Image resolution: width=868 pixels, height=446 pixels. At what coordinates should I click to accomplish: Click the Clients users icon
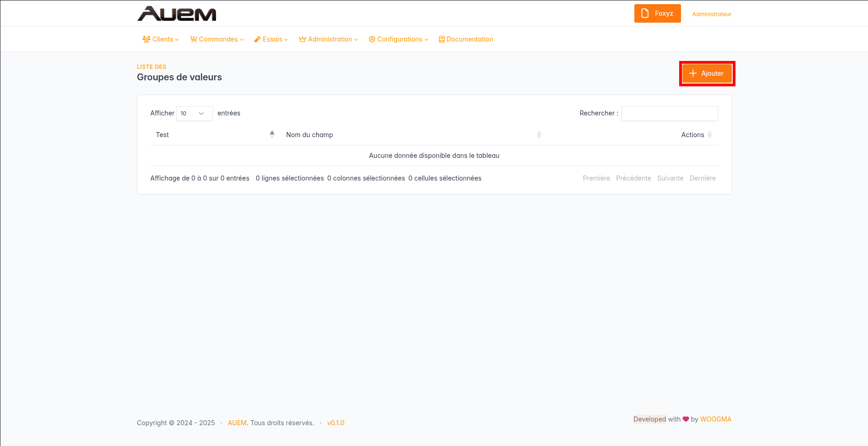(146, 39)
